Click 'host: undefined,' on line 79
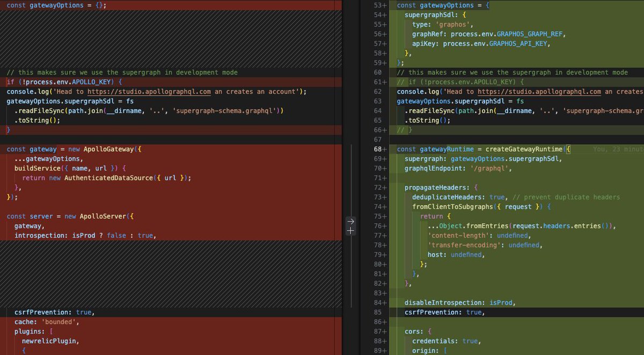The image size is (644, 355). pos(456,255)
